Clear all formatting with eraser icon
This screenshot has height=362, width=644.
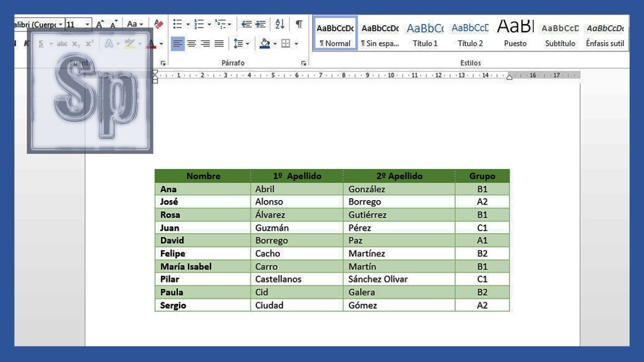(x=159, y=24)
